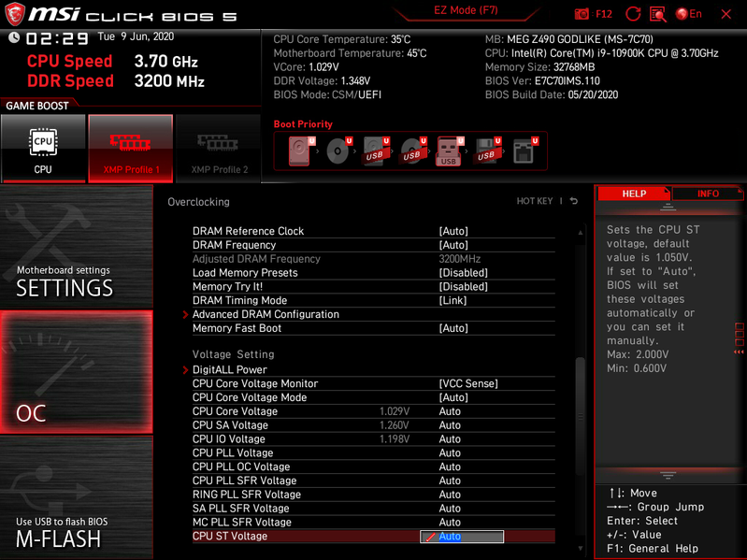Viewport: 747px width, 560px height.
Task: Select the USB optical drive boot device icon
Action: (413, 151)
